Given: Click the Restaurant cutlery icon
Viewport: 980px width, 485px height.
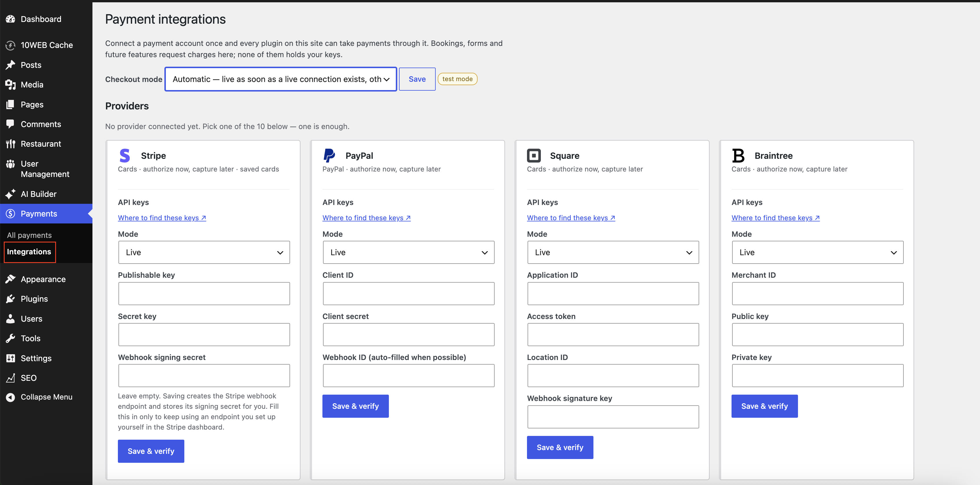Looking at the screenshot, I should (11, 144).
